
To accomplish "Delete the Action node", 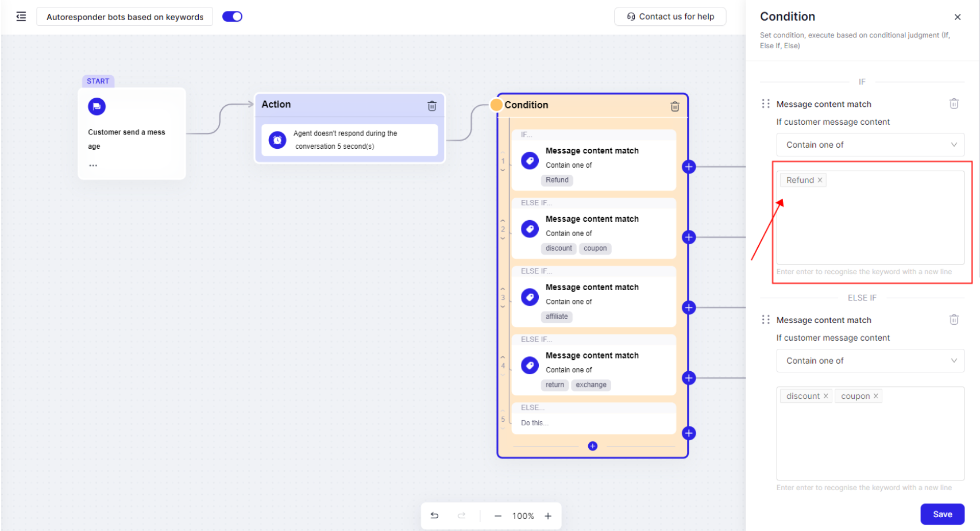I will (x=432, y=106).
